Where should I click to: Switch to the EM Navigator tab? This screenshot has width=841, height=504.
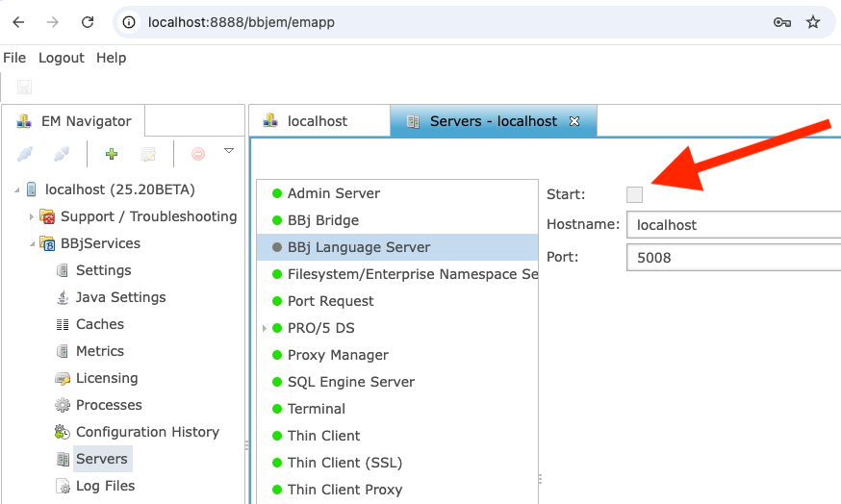point(73,121)
